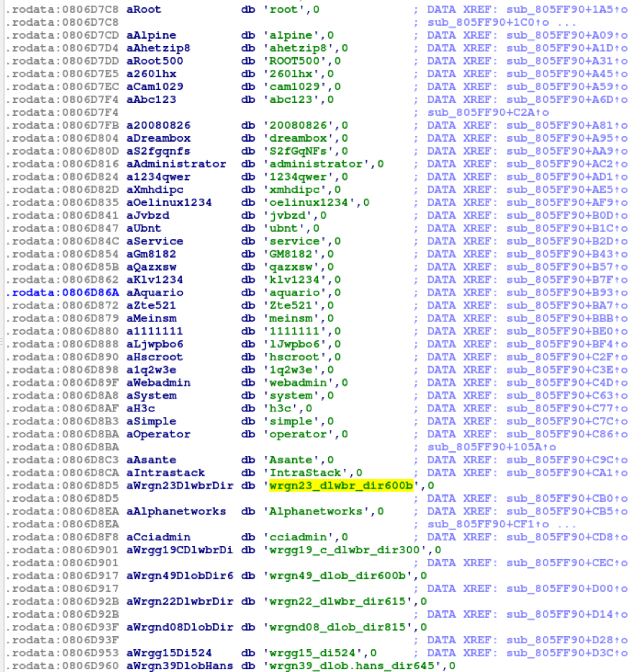Select the aRoot500 label name
The image size is (636, 672).
154,61
